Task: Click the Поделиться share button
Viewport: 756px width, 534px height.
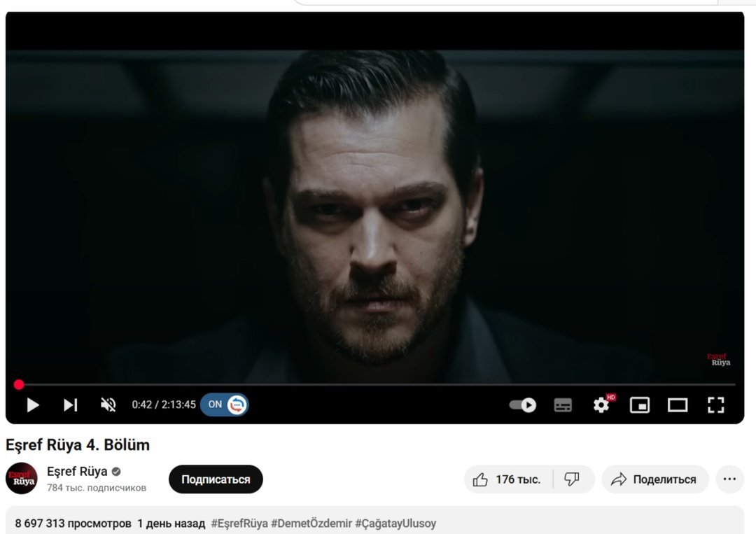Action: [x=655, y=479]
